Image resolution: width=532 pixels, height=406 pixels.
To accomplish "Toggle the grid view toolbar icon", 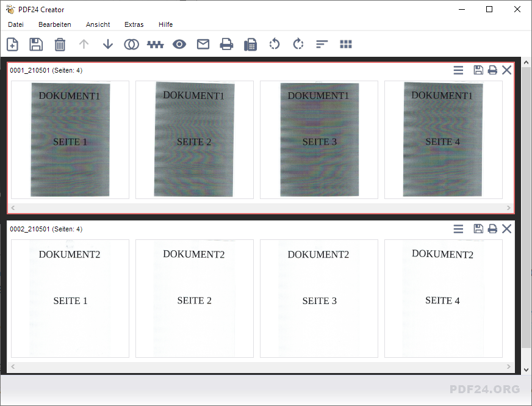I will [x=346, y=44].
